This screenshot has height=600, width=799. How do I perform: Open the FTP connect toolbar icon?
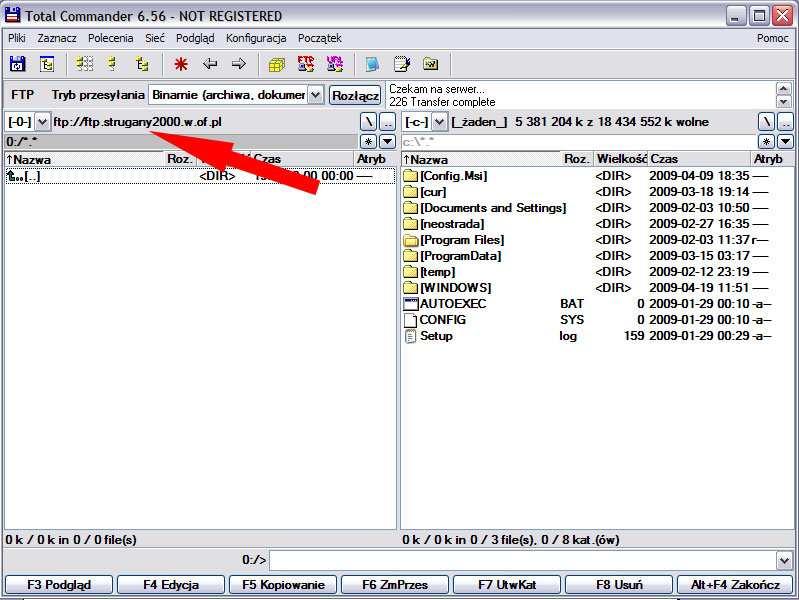click(306, 64)
